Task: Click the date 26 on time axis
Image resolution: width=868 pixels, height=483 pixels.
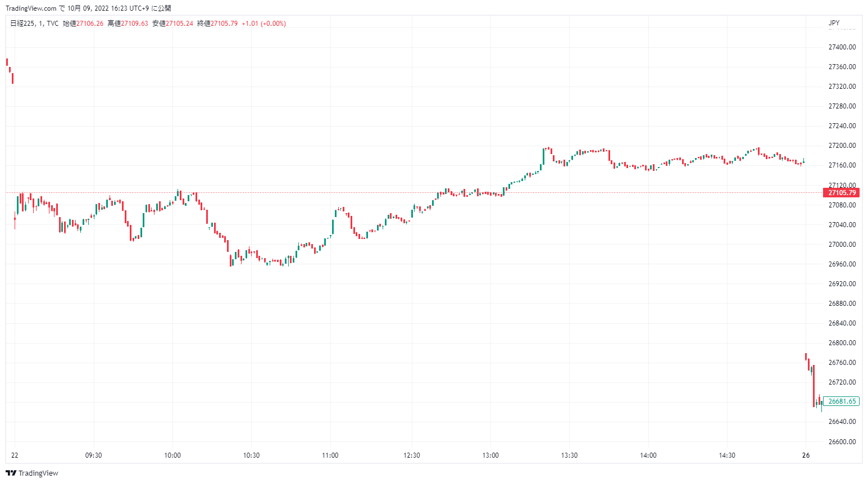Action: pos(806,455)
